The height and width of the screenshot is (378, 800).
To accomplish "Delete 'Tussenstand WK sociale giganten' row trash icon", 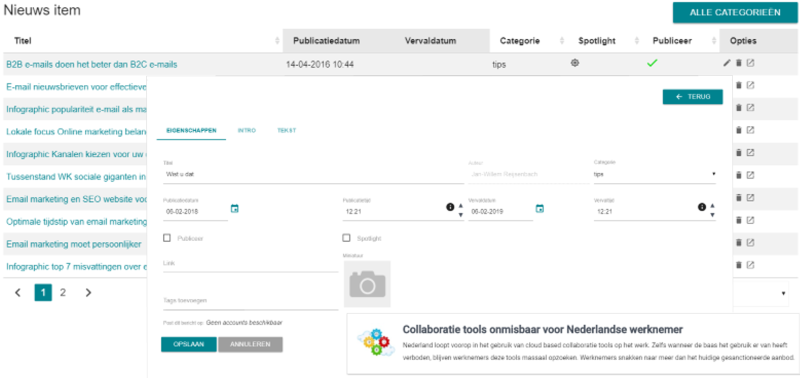I will tap(738, 175).
